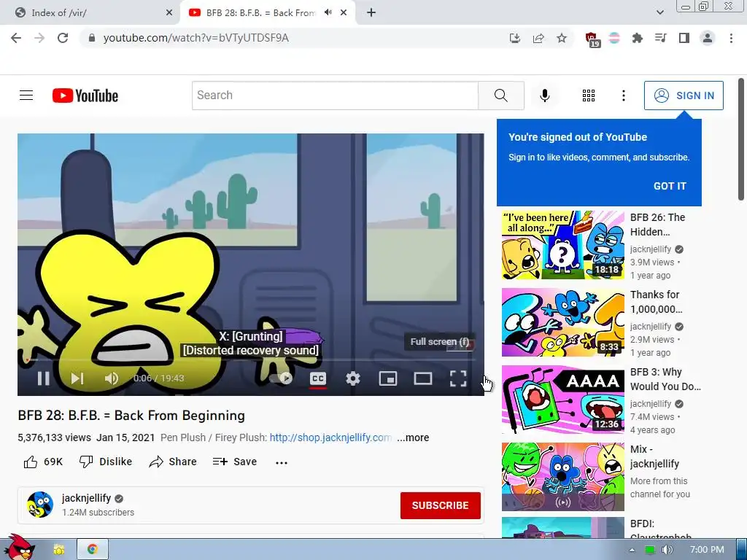Enable miniplayer mode

click(x=388, y=378)
